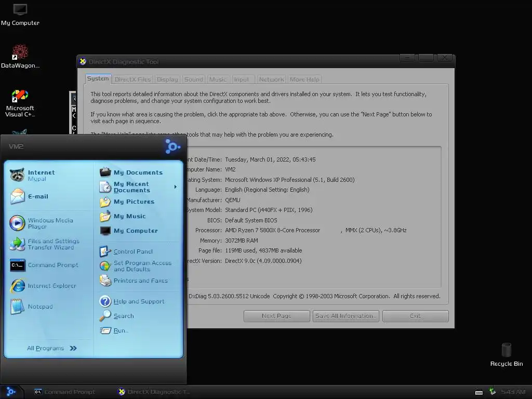Click the date Tuesday, March 01, 2022 text

click(270, 159)
